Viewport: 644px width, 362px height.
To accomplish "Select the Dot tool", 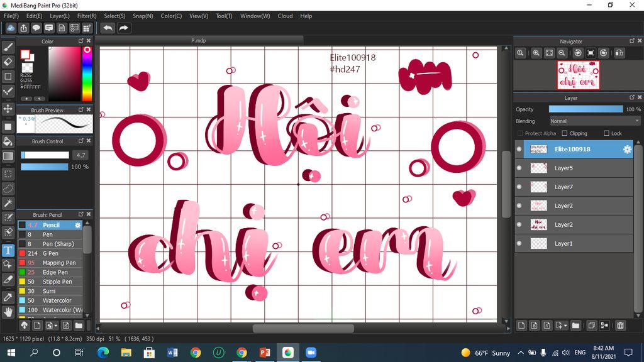I will 8,91.
